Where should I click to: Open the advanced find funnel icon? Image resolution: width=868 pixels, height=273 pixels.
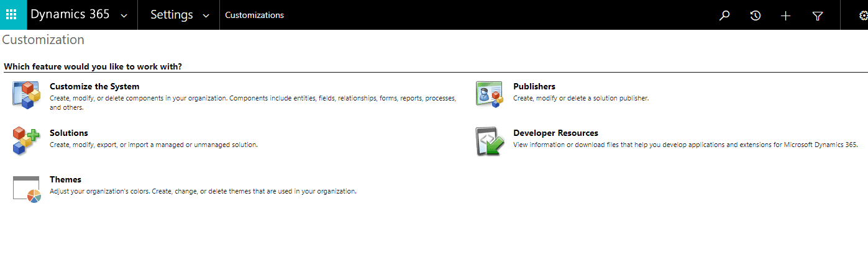817,16
